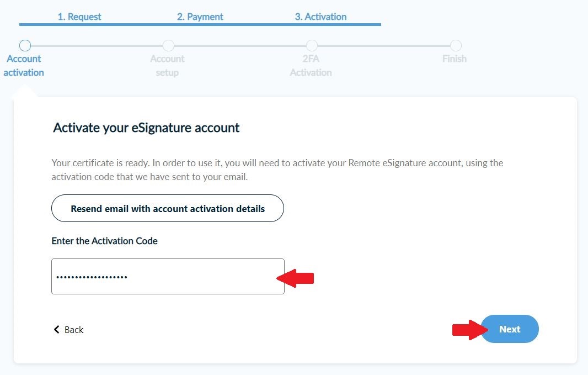The height and width of the screenshot is (375, 588).
Task: Focus the Activation Code input field
Action: (168, 276)
